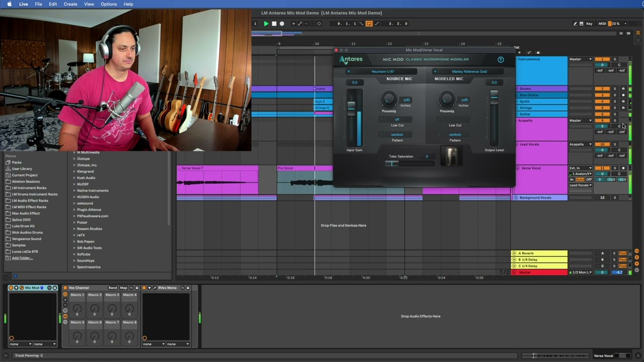
Task: Start playback with the green Play button
Action: click(266, 24)
